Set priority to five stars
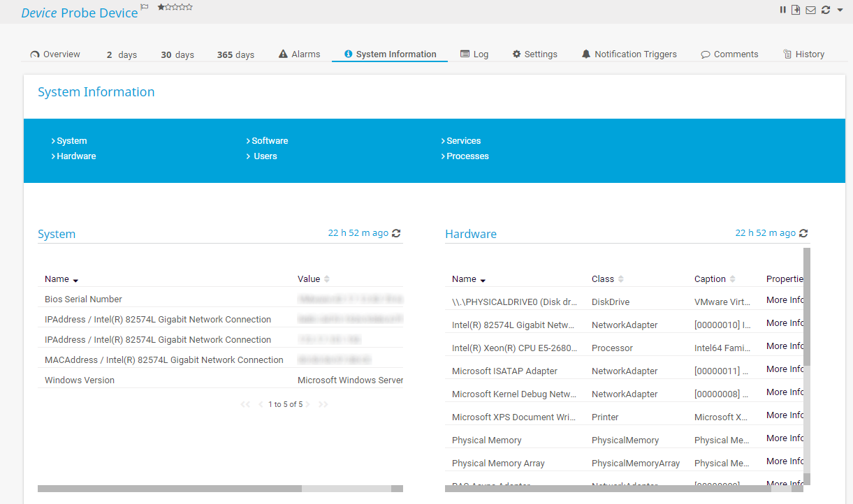This screenshot has width=853, height=504. [189, 7]
